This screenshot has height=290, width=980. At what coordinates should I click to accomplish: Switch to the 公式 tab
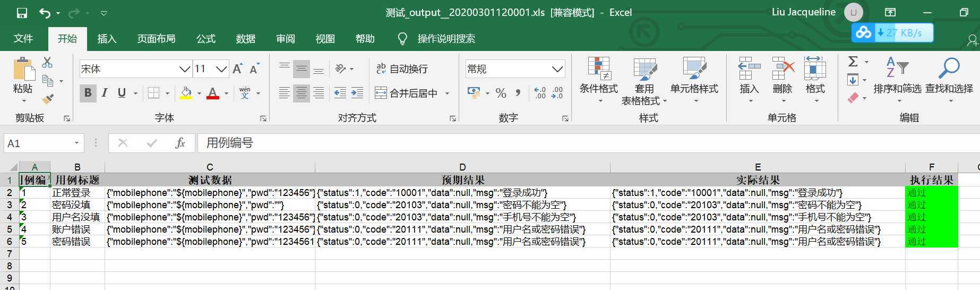point(206,39)
